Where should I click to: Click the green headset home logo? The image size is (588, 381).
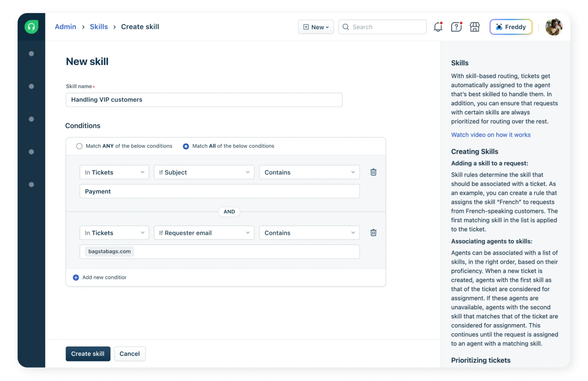tap(31, 27)
